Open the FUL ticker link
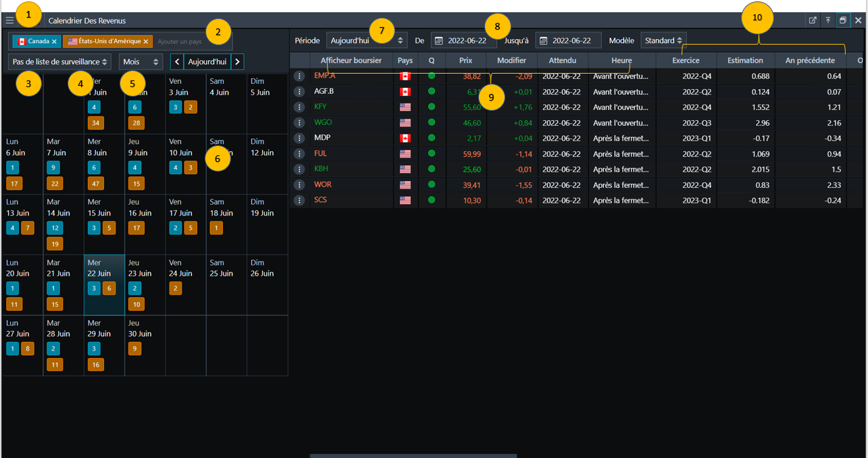The width and height of the screenshot is (868, 458). tap(321, 153)
